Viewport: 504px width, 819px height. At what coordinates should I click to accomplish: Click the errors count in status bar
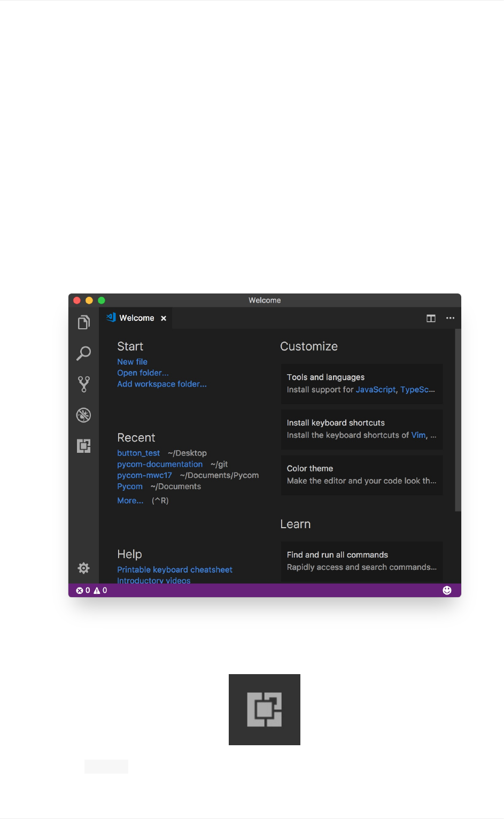(83, 590)
